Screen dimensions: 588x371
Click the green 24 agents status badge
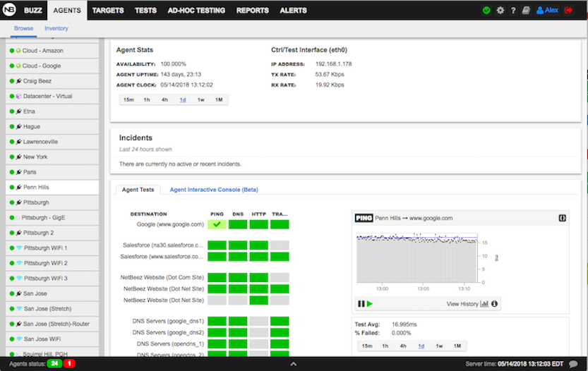coord(55,363)
